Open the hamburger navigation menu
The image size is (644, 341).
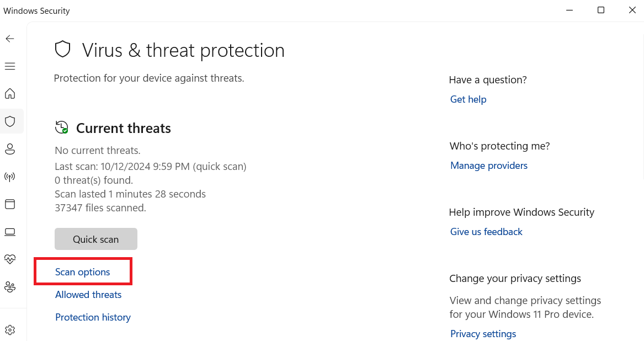pos(10,66)
